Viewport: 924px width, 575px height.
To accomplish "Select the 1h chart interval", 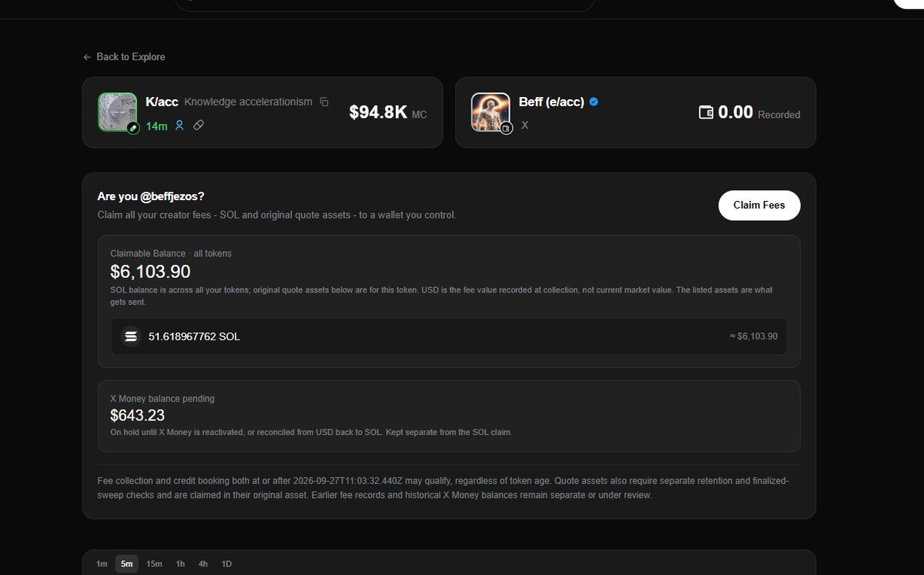I will (180, 563).
